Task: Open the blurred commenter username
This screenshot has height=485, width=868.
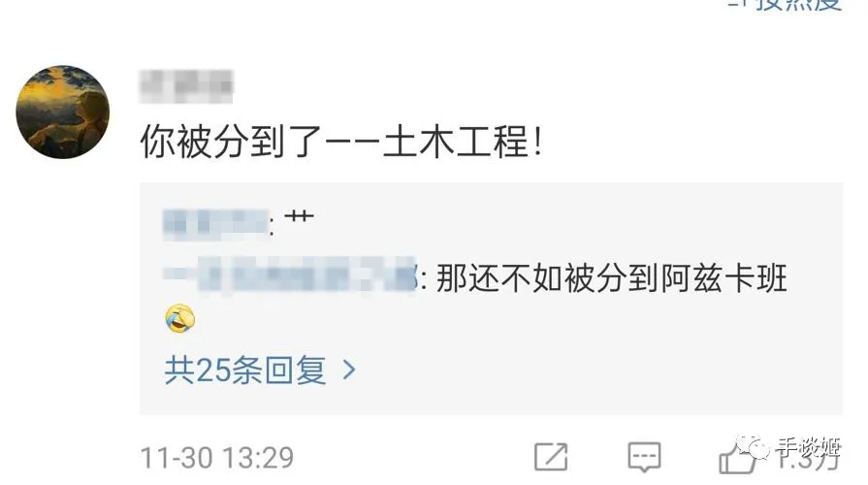Action: point(186,85)
